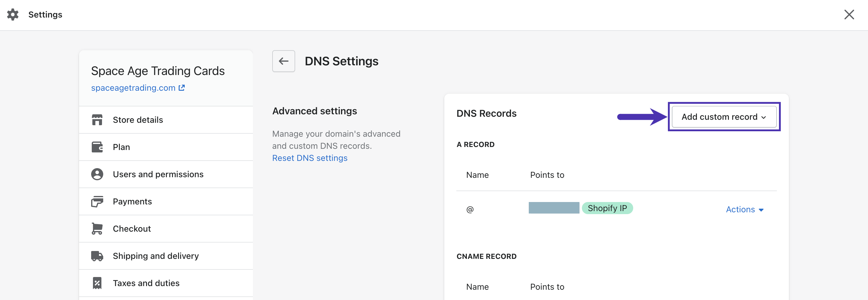This screenshot has height=300, width=868.
Task: Click the Store details storefront icon
Action: (x=97, y=120)
